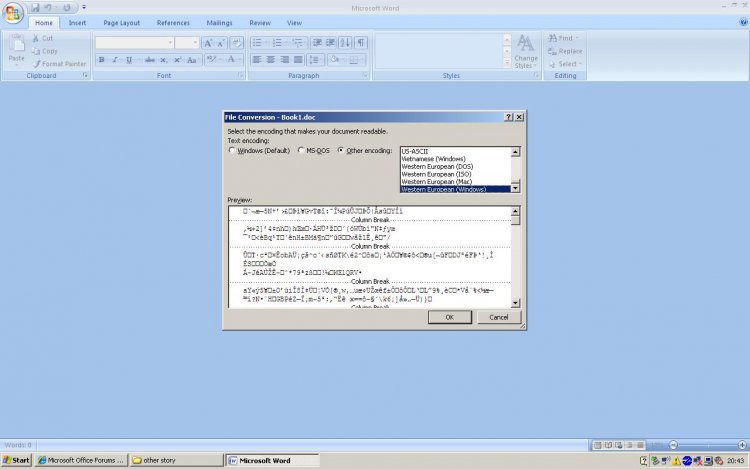Click the dialog help question mark button
The height and width of the screenshot is (469, 750).
coord(508,117)
